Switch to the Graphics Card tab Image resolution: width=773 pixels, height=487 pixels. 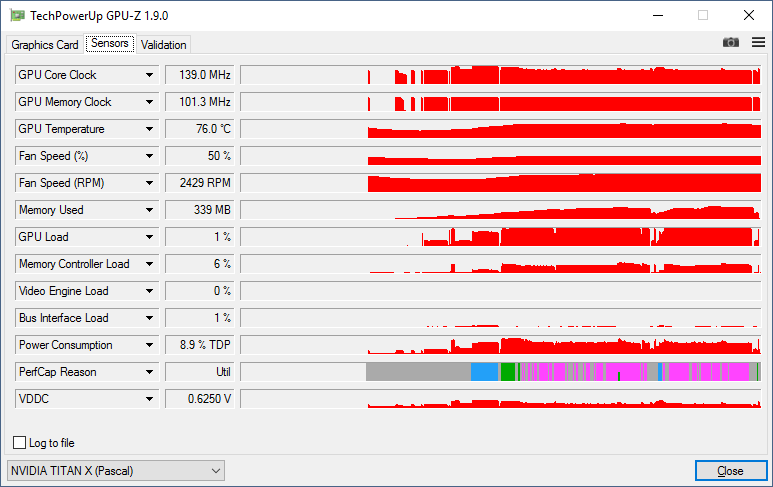pos(45,45)
